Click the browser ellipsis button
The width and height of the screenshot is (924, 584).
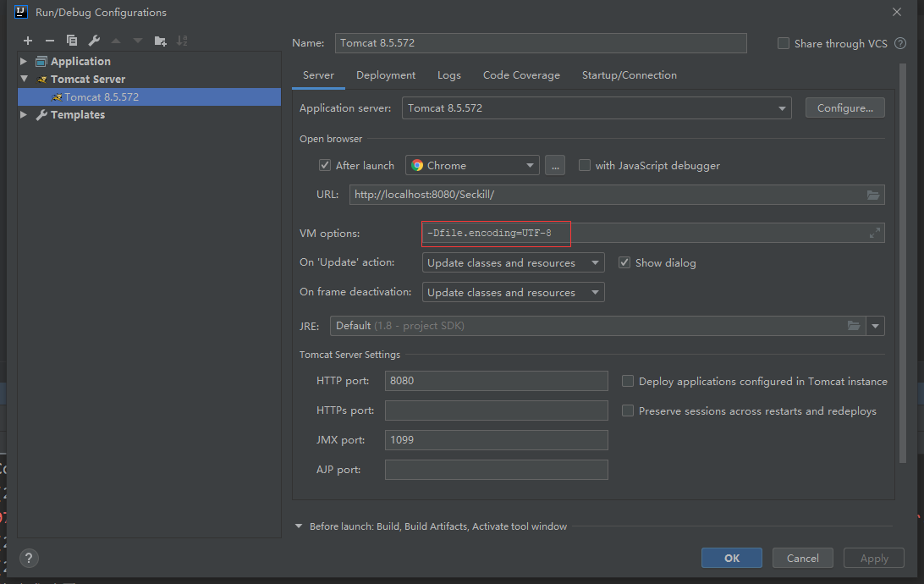coord(555,166)
